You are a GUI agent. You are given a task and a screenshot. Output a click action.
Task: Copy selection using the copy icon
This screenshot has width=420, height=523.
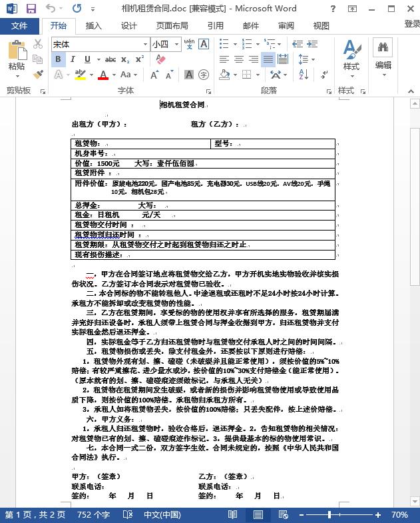click(x=38, y=59)
